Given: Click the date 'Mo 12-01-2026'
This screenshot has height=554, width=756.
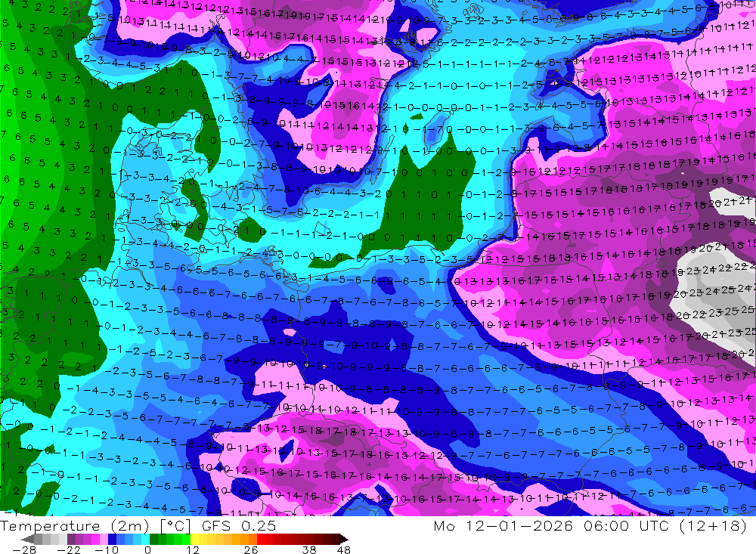Looking at the screenshot, I should point(503,525).
